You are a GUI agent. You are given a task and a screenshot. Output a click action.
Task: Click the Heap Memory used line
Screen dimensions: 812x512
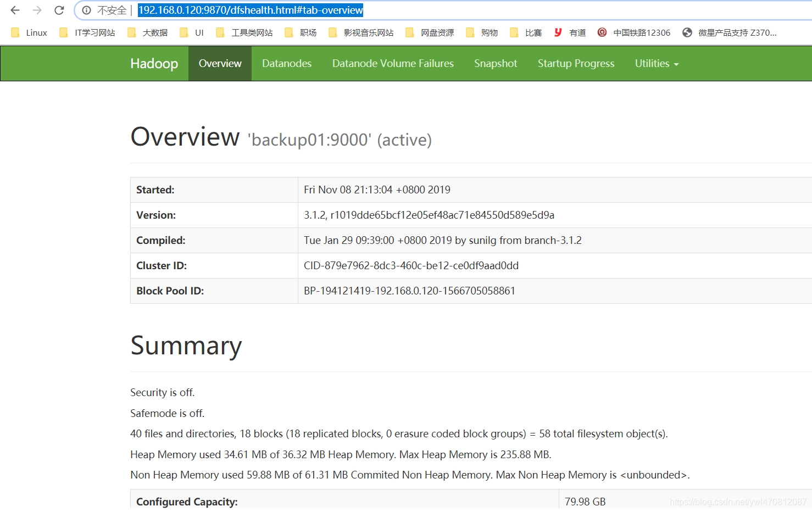341,454
